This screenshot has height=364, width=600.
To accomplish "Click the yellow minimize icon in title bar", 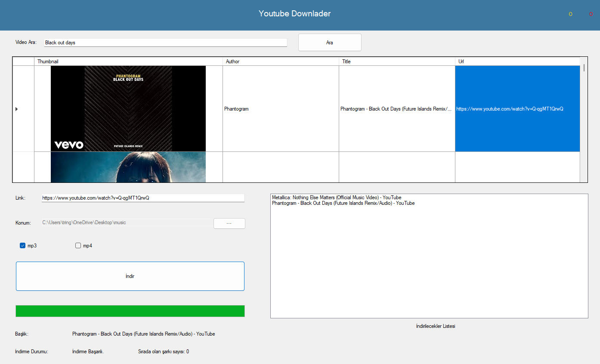I will pos(570,14).
